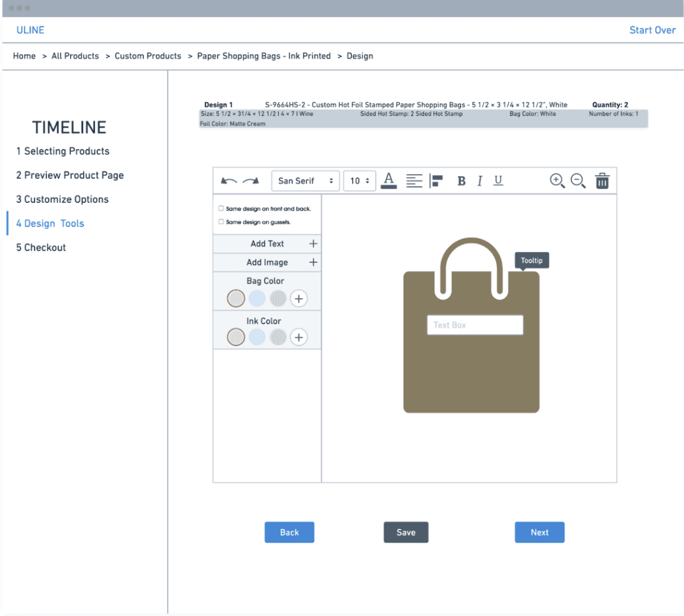Image resolution: width=684 pixels, height=616 pixels.
Task: Click the plus next to Add Text
Action: tap(313, 244)
